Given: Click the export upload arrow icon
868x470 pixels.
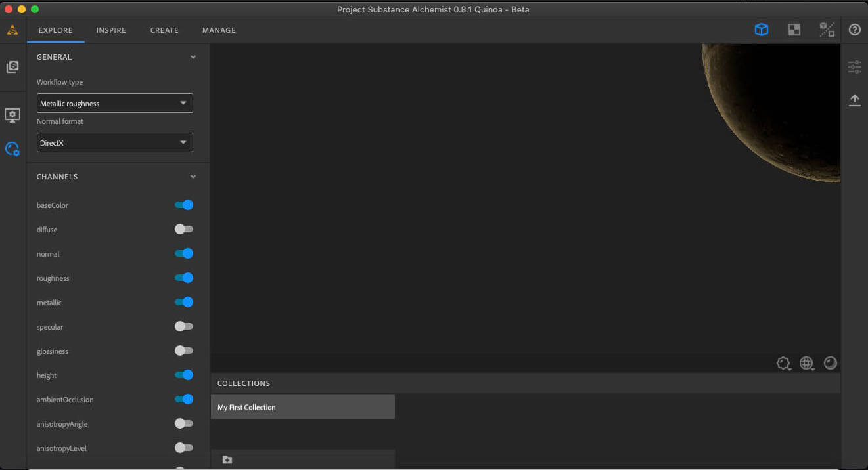Looking at the screenshot, I should coord(854,100).
